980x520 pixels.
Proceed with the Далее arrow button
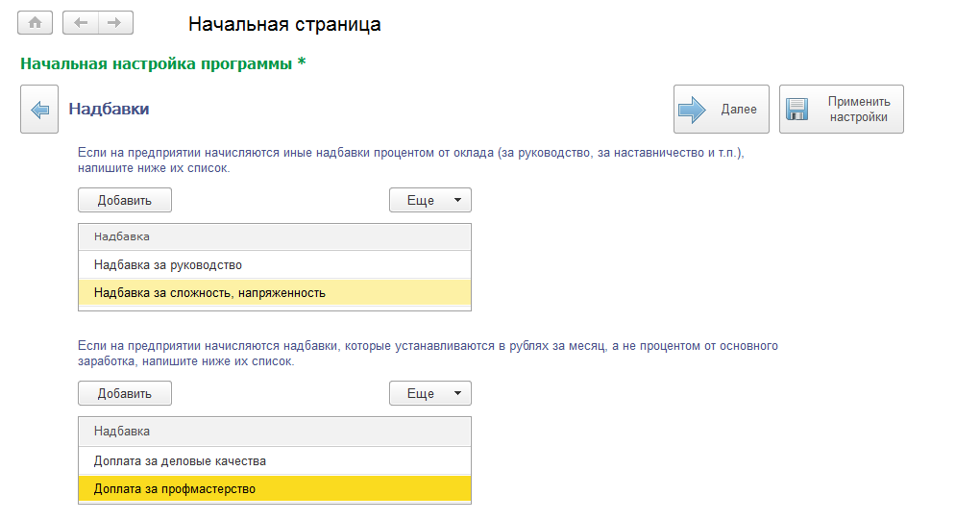[721, 110]
